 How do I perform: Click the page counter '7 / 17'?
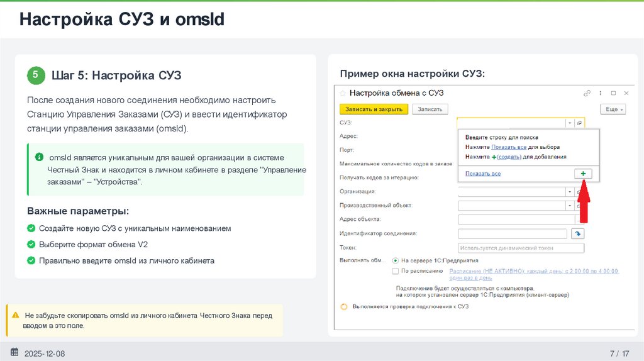(x=619, y=353)
